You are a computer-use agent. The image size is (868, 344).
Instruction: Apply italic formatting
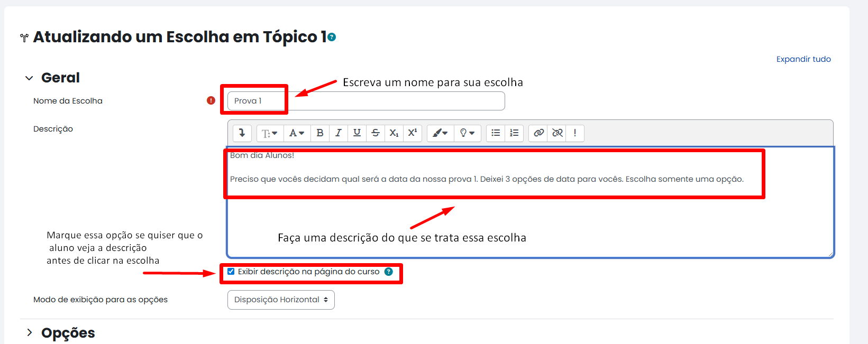point(339,133)
